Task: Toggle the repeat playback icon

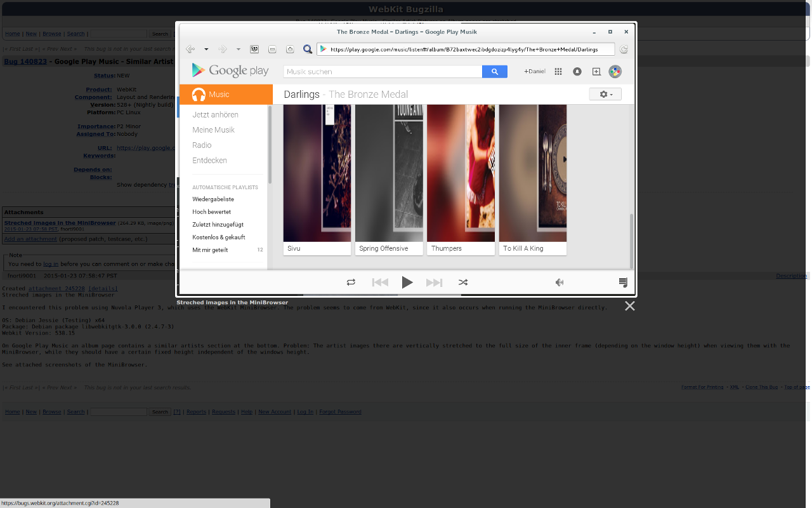Action: [351, 283]
